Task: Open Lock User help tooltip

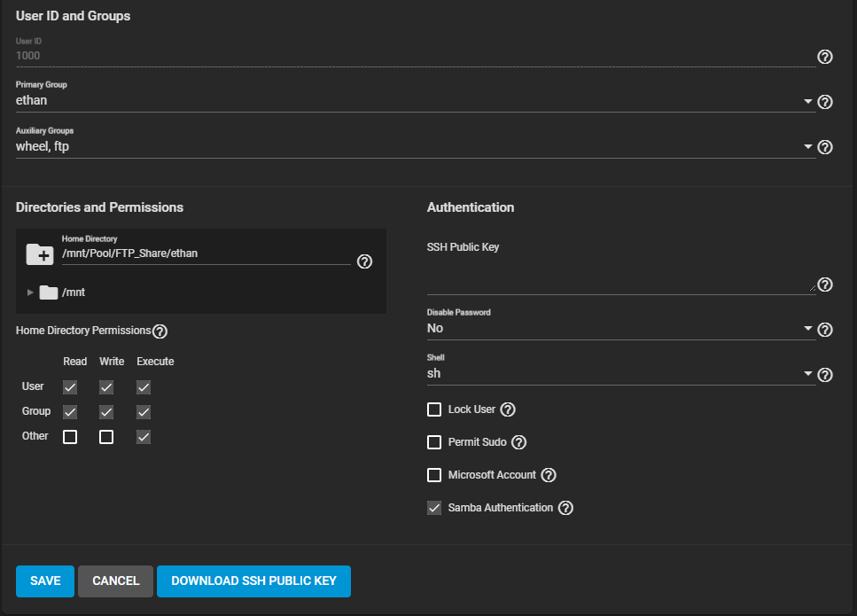Action: [x=508, y=409]
